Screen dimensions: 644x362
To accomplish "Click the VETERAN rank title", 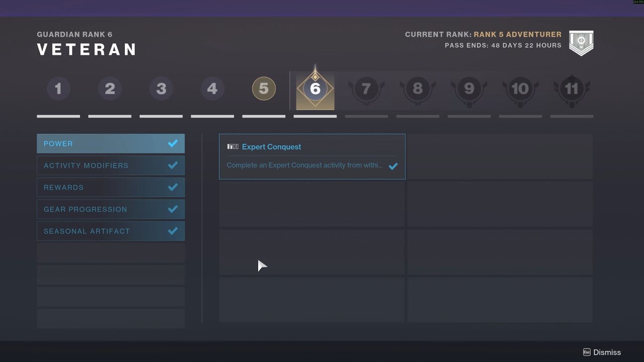I will [87, 49].
